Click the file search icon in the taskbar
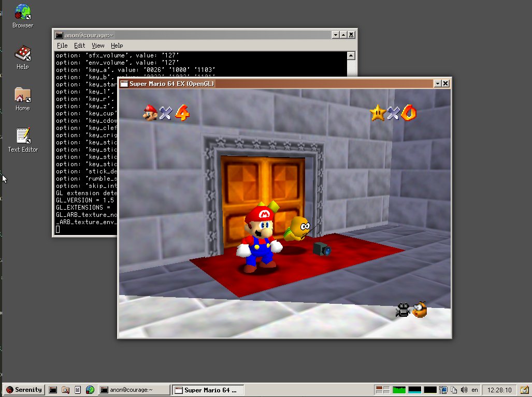This screenshot has height=397, width=532. pos(65,390)
